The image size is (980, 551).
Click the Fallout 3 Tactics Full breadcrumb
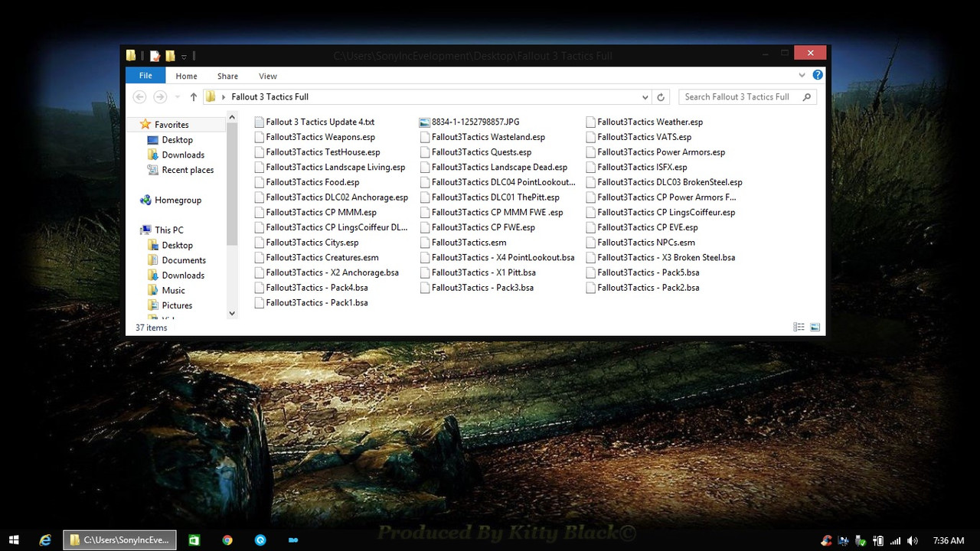point(269,97)
